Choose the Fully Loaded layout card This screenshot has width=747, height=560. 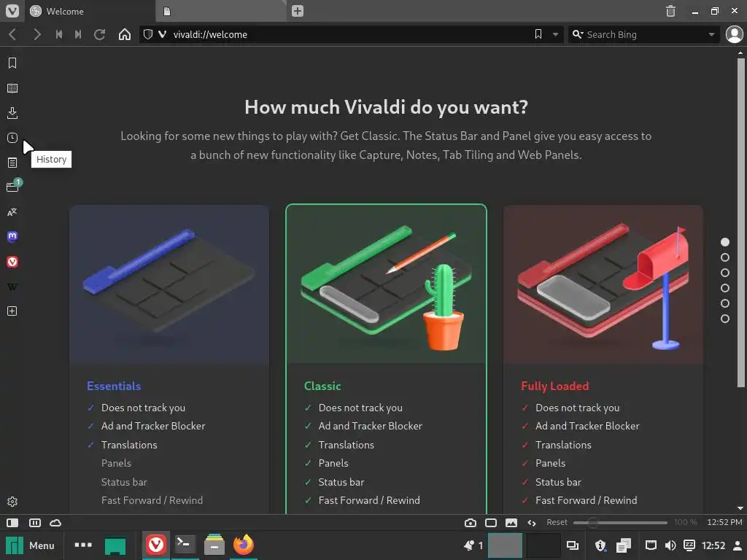click(603, 359)
